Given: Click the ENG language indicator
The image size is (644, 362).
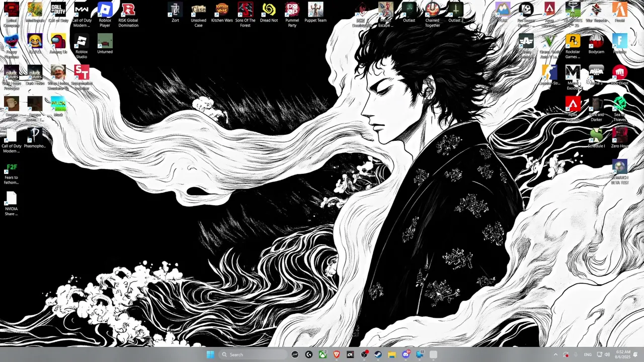Looking at the screenshot, I should click(x=588, y=354).
